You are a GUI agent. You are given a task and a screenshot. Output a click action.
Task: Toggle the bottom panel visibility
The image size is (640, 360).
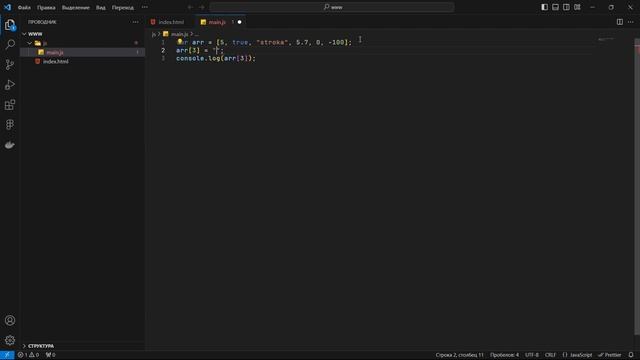[556, 7]
